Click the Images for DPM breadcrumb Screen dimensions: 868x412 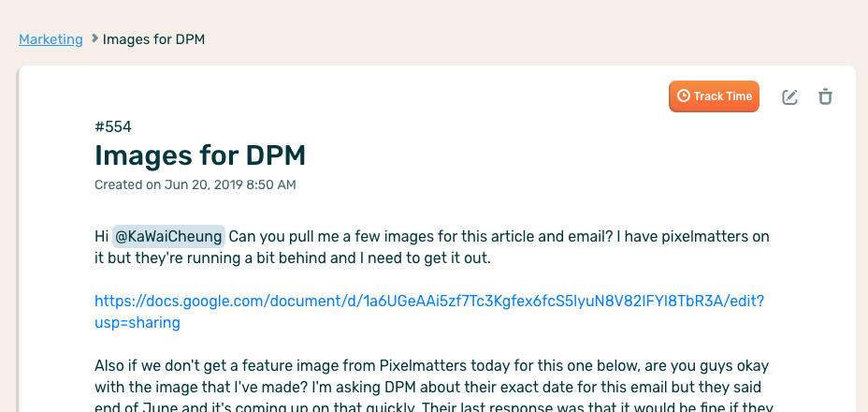[x=153, y=39]
